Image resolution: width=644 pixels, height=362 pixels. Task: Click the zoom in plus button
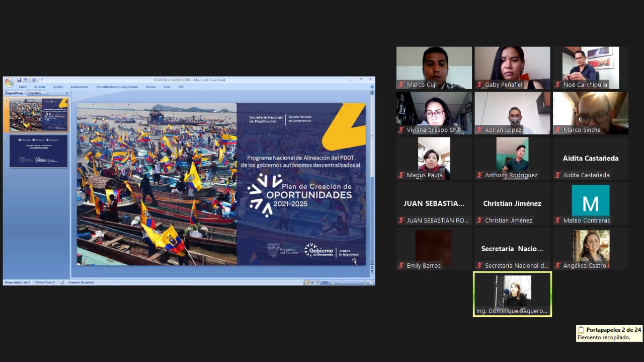click(x=365, y=282)
